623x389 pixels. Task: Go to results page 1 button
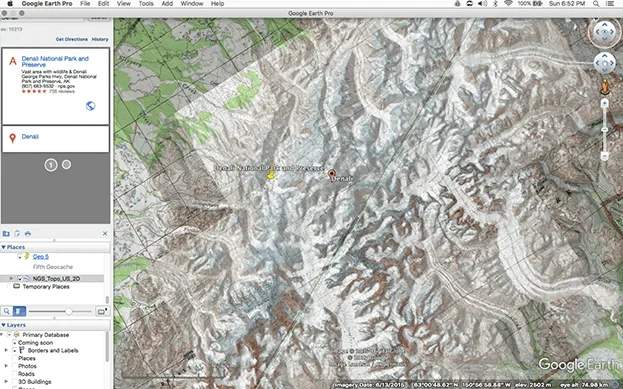pos(51,165)
